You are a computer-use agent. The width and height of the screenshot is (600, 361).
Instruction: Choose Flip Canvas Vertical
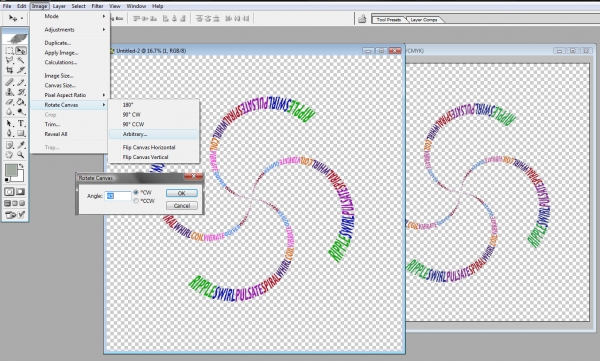[153, 157]
